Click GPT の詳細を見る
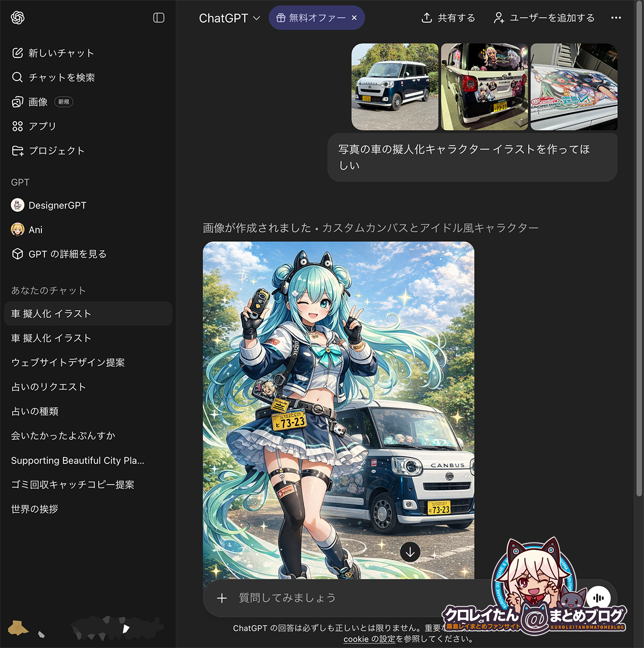 [67, 254]
